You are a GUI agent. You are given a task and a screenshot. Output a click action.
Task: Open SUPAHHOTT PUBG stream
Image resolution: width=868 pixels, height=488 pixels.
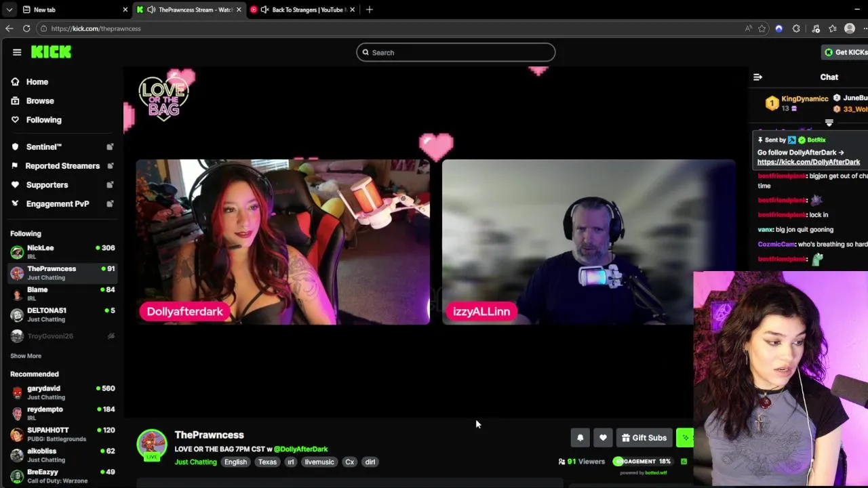(62, 434)
